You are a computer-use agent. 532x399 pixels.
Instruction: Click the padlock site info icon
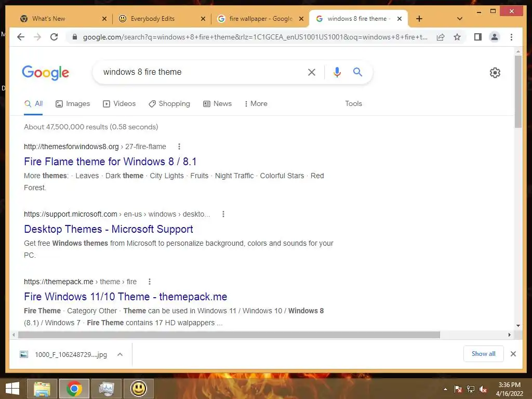pyautogui.click(x=75, y=37)
